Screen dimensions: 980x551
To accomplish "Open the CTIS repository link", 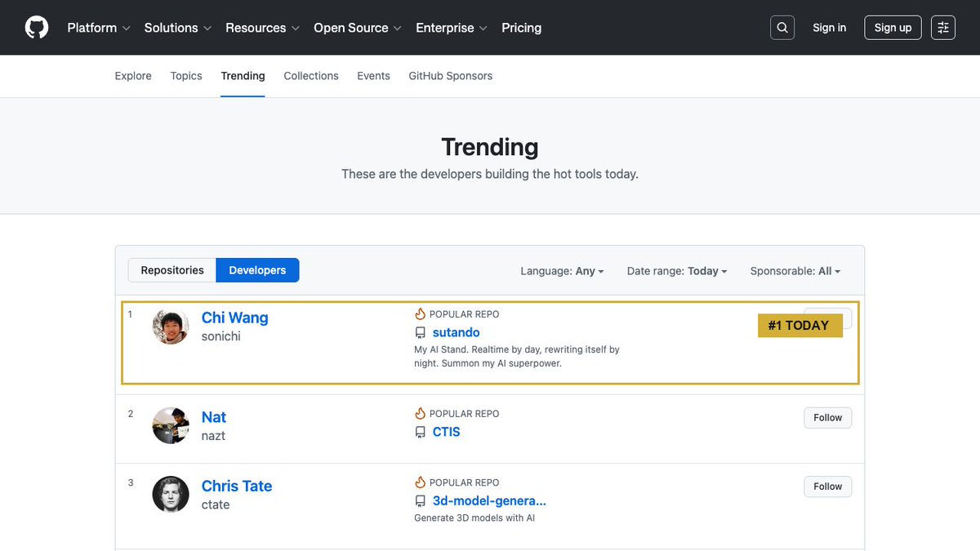I will click(x=447, y=433).
